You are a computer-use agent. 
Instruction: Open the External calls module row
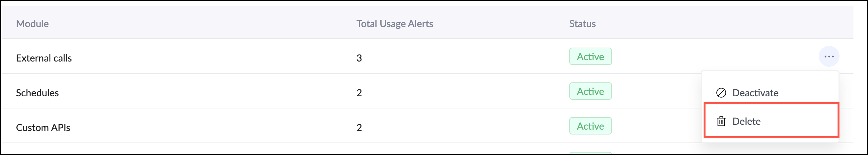44,58
